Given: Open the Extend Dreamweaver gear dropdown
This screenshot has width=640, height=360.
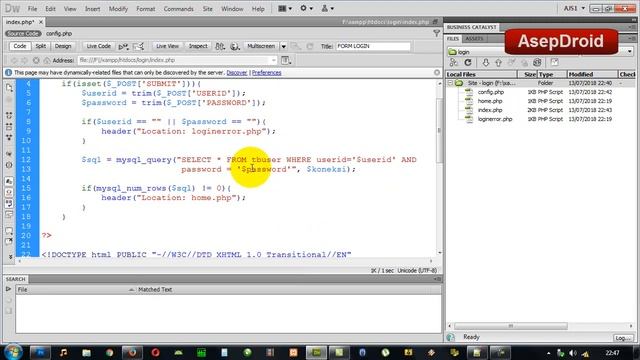Looking at the screenshot, I should tap(306, 8).
